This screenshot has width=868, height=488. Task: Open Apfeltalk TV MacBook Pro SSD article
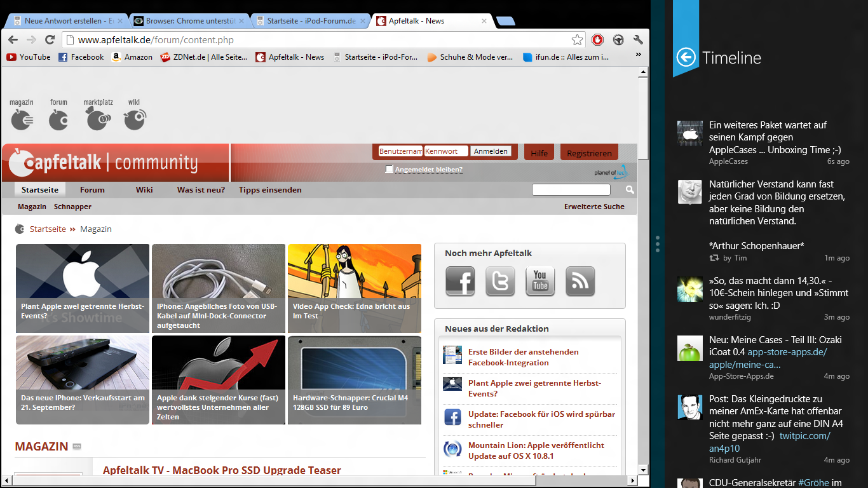[x=222, y=470]
